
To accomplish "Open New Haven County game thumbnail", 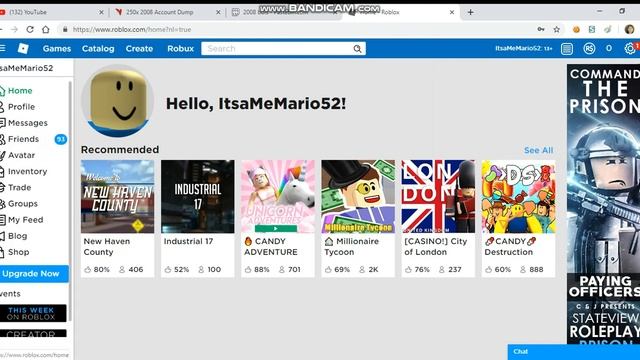I will click(x=118, y=196).
